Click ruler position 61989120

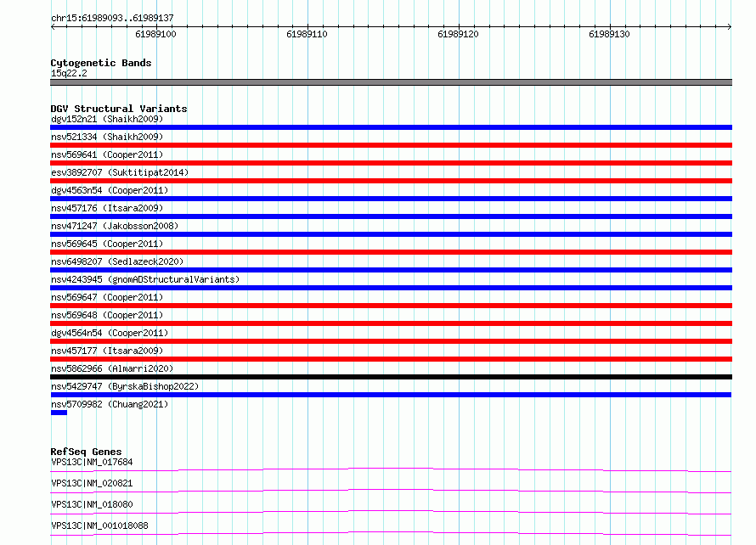click(x=458, y=34)
